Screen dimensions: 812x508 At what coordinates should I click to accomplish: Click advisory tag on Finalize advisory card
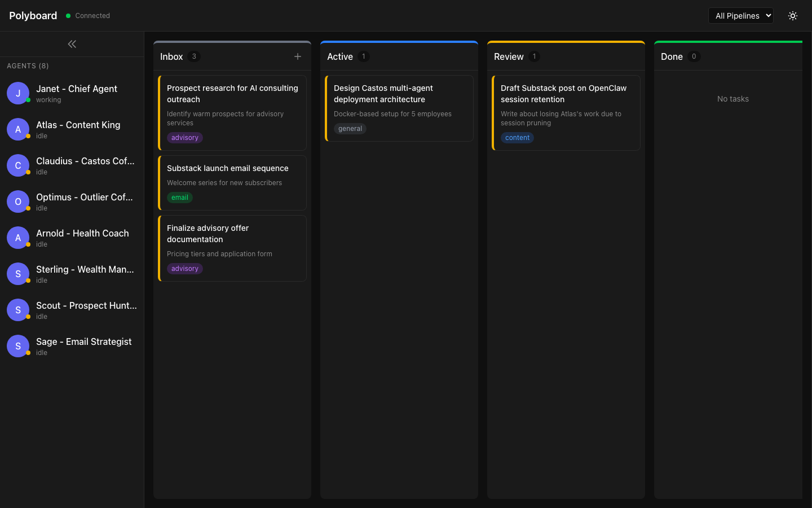pyautogui.click(x=184, y=269)
